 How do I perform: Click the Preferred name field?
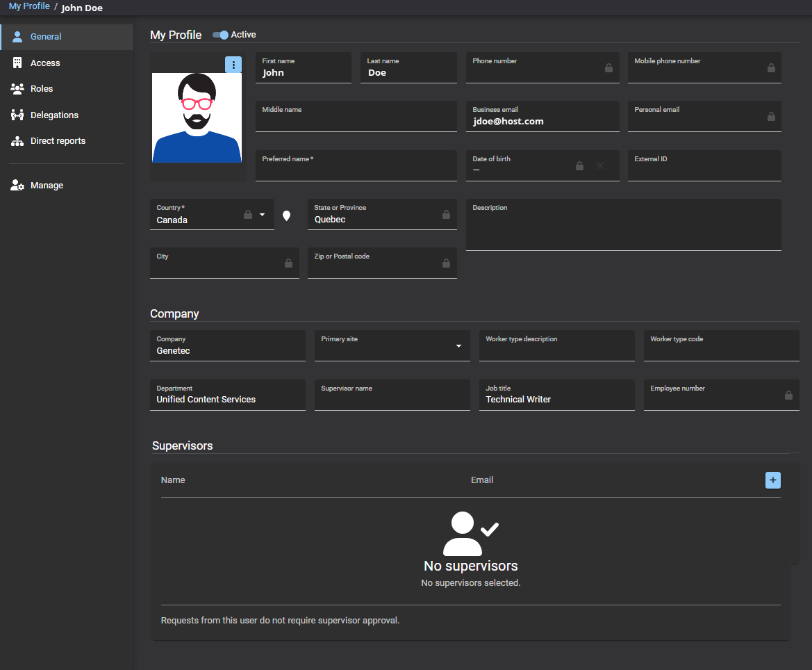(x=356, y=165)
